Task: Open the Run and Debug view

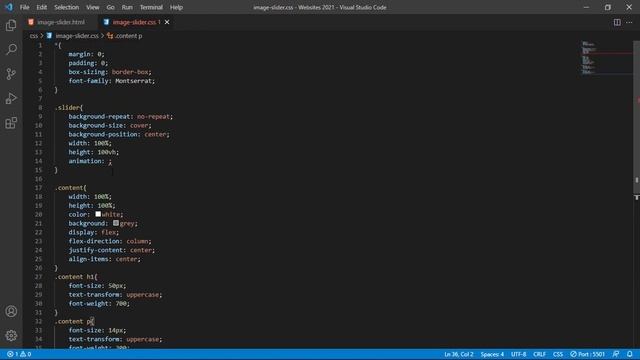Action: (x=11, y=98)
